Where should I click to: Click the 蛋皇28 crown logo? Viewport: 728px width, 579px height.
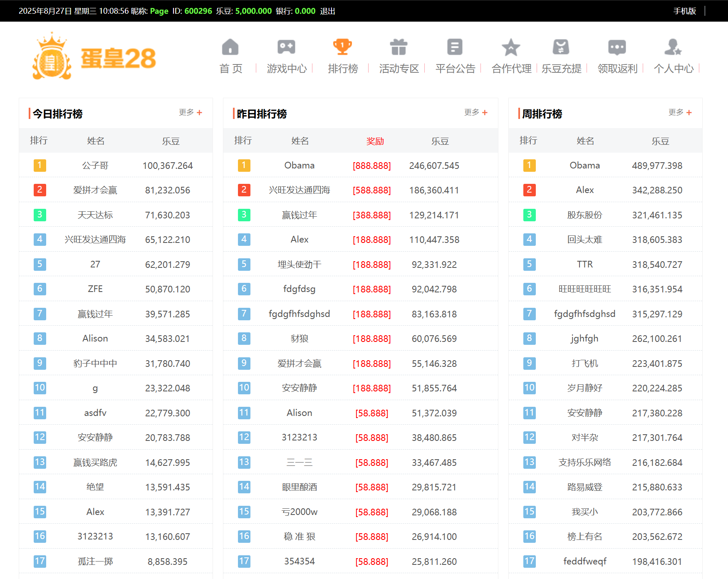pyautogui.click(x=94, y=57)
